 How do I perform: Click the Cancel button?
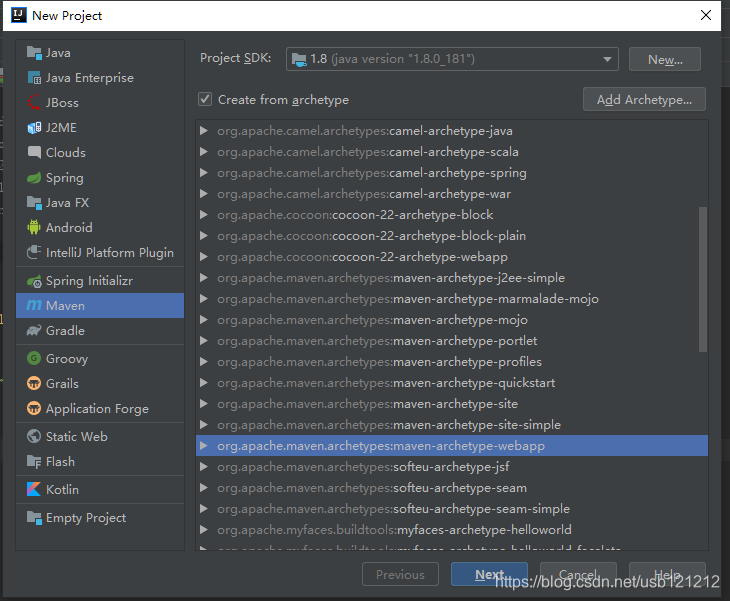[x=578, y=574]
